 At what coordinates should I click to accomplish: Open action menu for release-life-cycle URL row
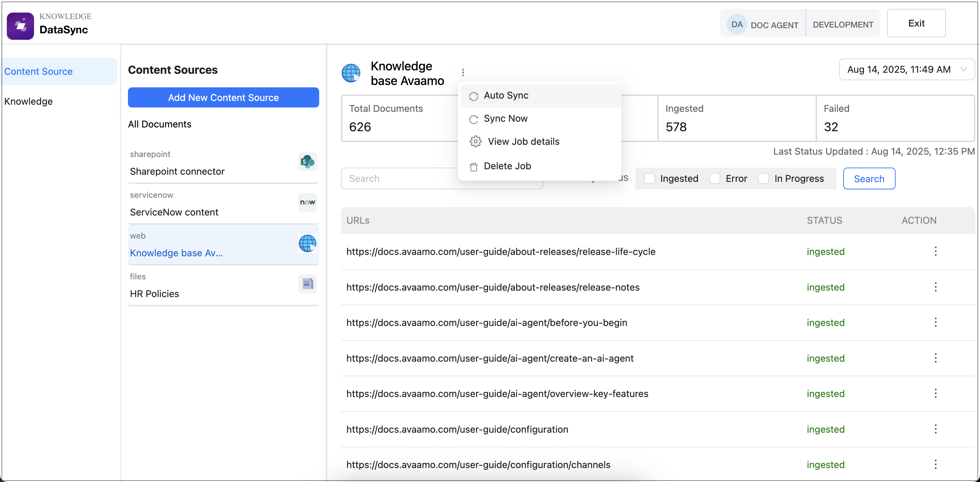click(935, 251)
